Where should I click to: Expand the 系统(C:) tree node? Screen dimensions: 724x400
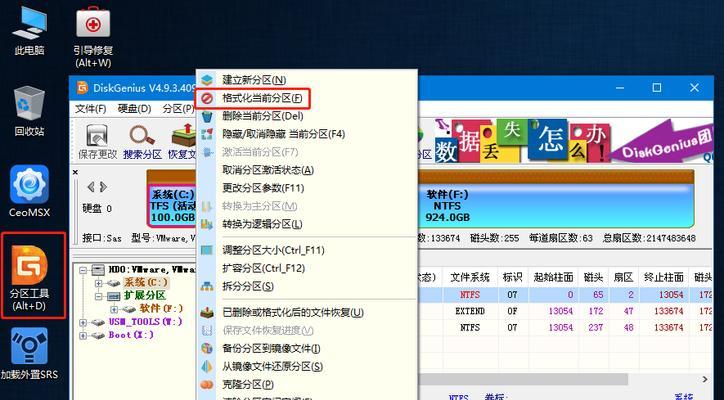[98, 283]
